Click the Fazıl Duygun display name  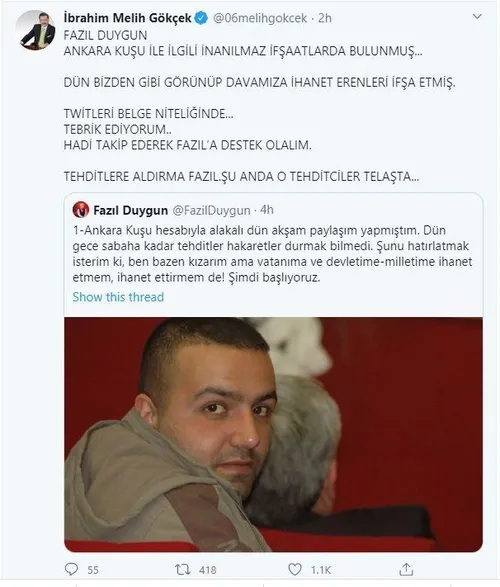pos(131,210)
